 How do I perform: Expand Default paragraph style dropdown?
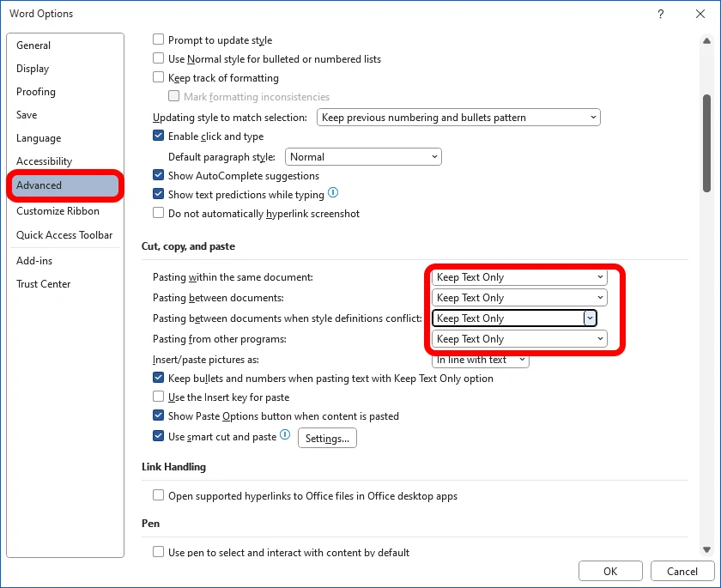coord(362,157)
